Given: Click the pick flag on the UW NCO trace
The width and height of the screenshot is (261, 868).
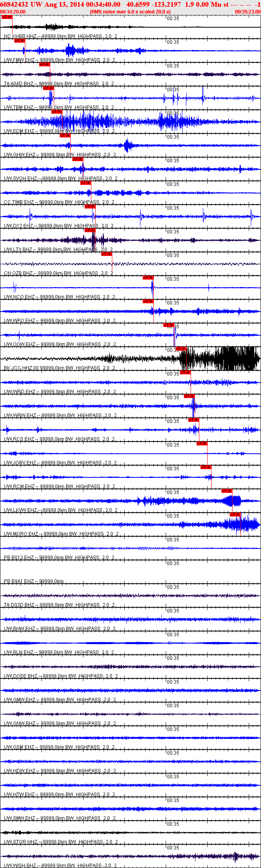Looking at the screenshot, I should pyautogui.click(x=148, y=278).
